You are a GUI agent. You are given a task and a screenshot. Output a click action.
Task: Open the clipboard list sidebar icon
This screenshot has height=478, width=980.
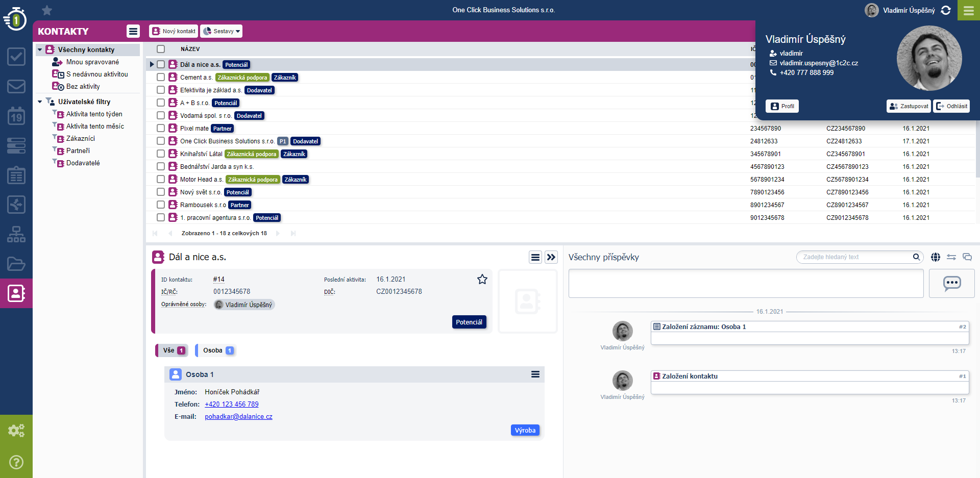(x=16, y=175)
